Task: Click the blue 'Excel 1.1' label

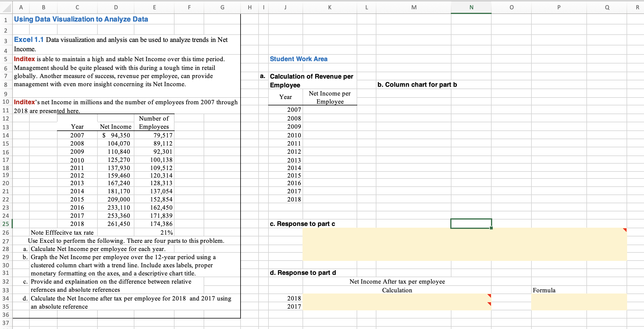Action: pos(29,40)
